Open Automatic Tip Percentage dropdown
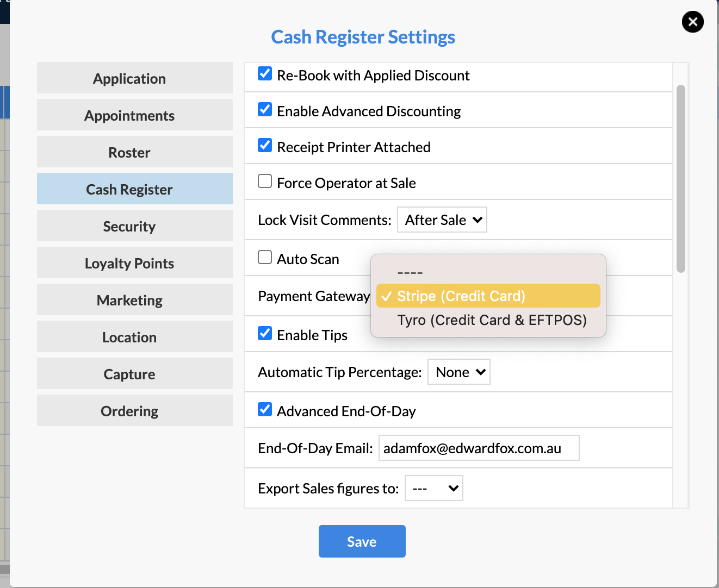The image size is (719, 588). tap(459, 372)
